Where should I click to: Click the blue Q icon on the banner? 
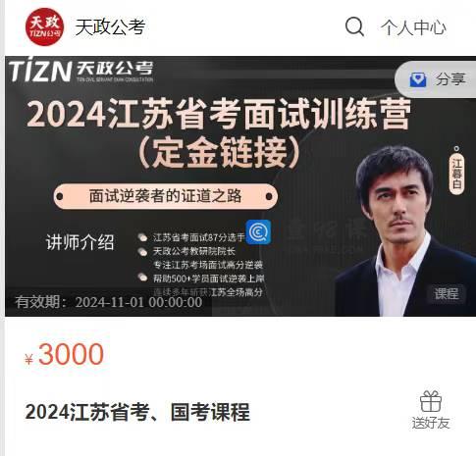[258, 232]
